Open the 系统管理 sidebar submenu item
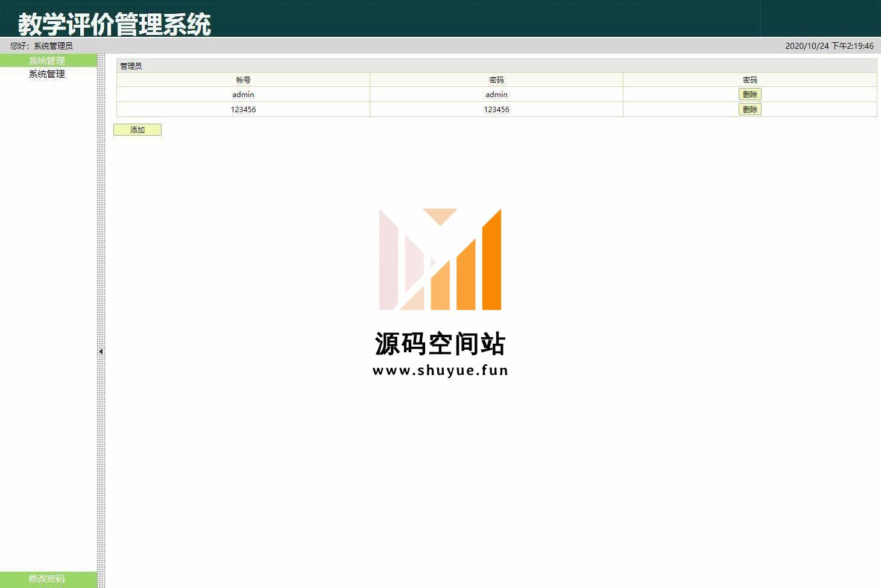The height and width of the screenshot is (588, 881). coord(46,74)
